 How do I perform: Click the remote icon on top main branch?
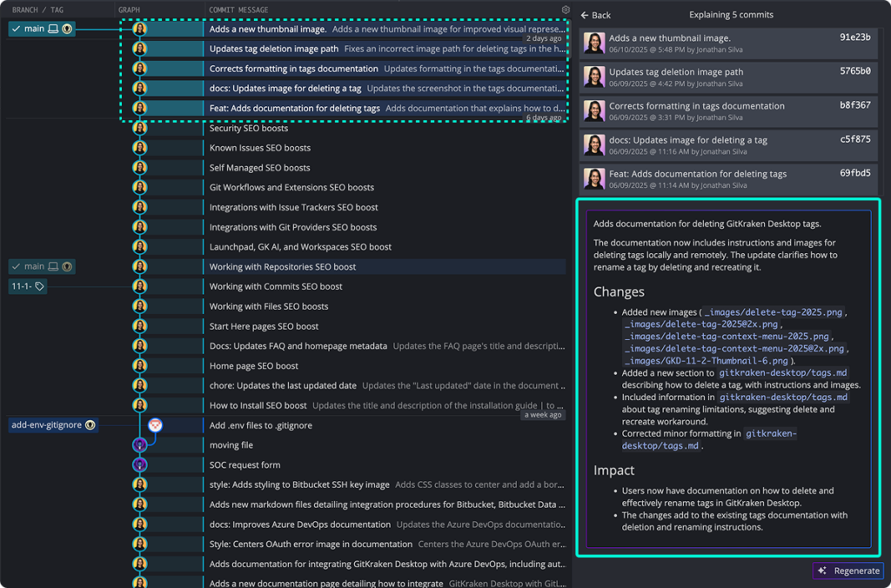(67, 29)
